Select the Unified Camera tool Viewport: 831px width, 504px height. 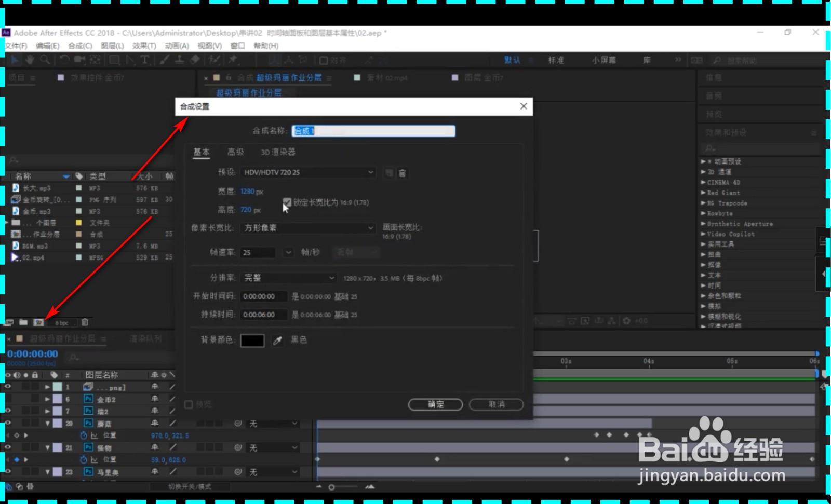point(79,60)
